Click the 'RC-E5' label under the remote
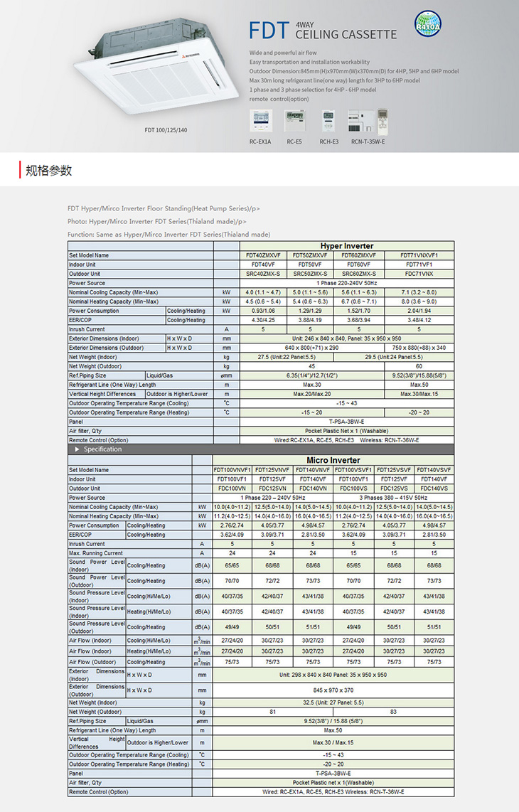The image size is (519, 812). [x=294, y=141]
